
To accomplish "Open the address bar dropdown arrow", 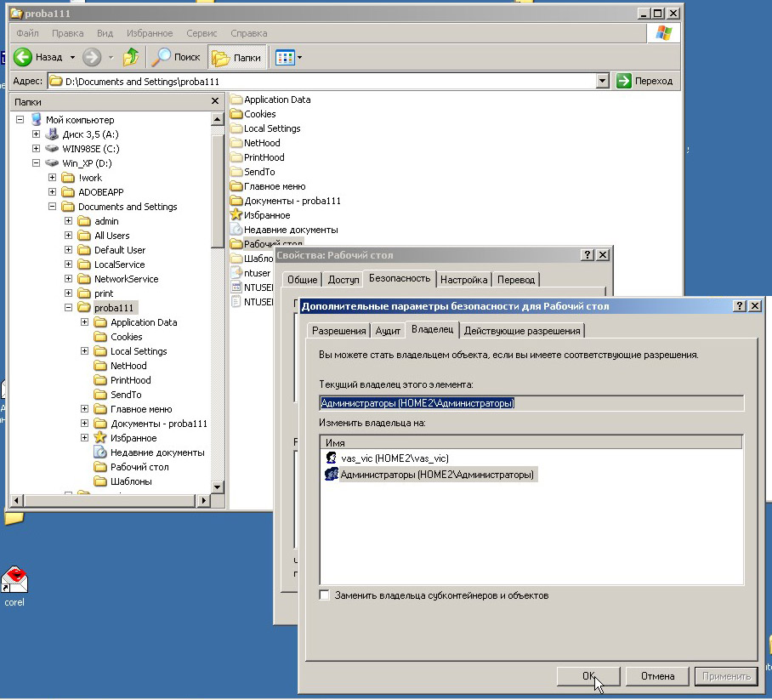I will (602, 81).
